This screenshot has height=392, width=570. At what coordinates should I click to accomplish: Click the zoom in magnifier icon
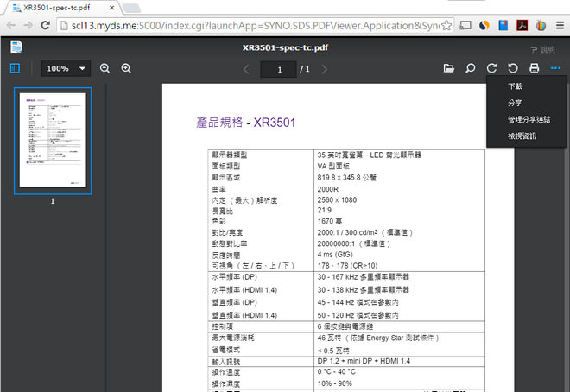point(126,68)
